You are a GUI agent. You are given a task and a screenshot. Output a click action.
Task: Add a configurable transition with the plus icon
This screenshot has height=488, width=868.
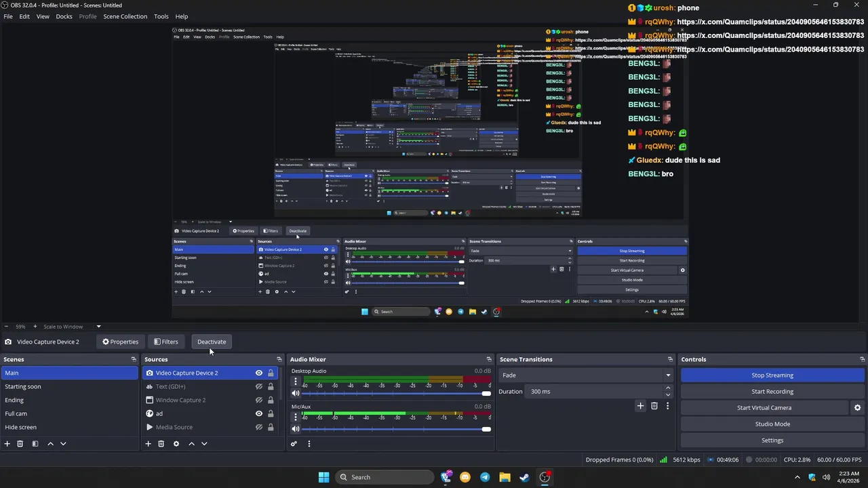640,406
